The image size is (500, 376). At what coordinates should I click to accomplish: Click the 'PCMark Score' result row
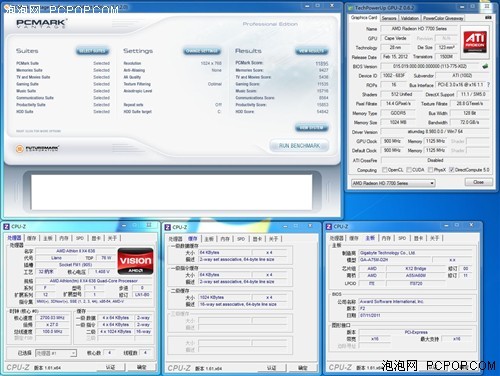(x=282, y=63)
